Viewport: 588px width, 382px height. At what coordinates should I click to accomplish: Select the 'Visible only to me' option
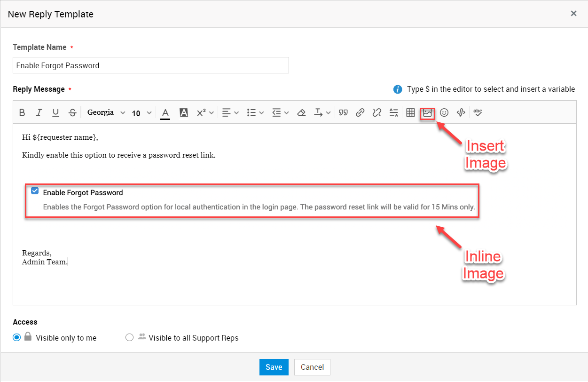coord(17,337)
